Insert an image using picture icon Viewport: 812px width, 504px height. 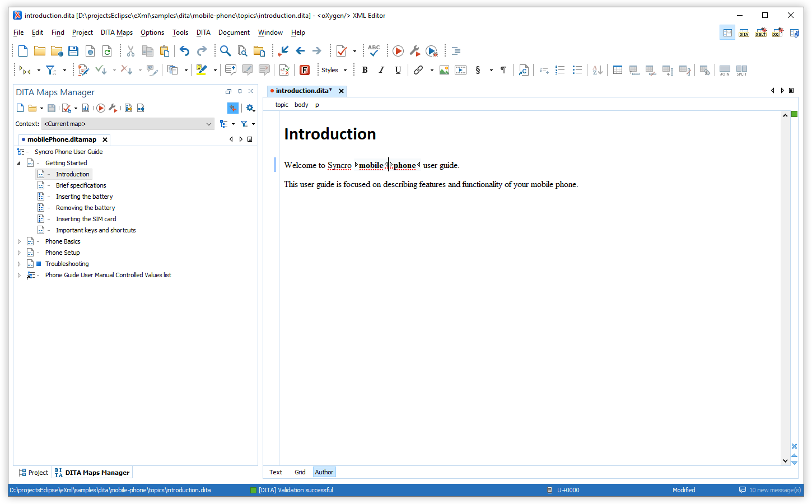[444, 70]
